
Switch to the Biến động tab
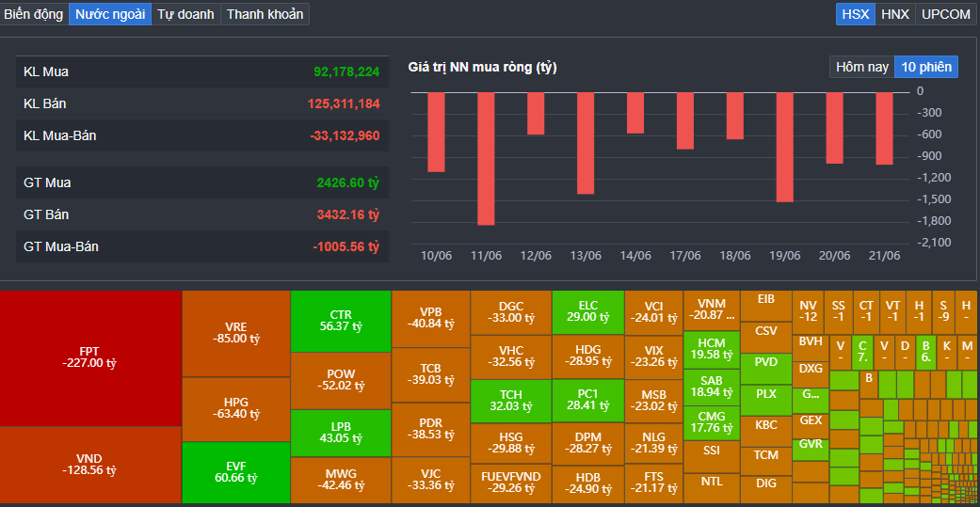[34, 14]
